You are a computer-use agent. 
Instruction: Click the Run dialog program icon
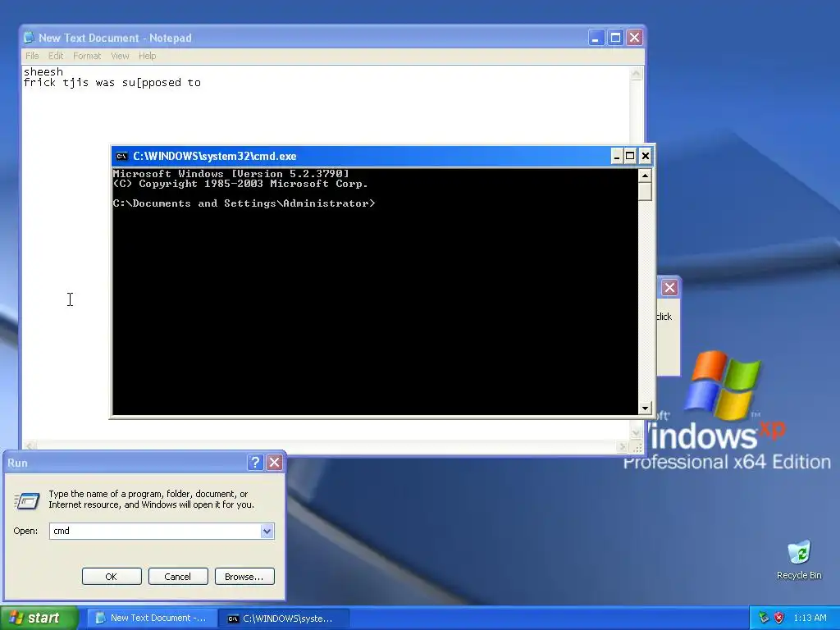click(27, 501)
